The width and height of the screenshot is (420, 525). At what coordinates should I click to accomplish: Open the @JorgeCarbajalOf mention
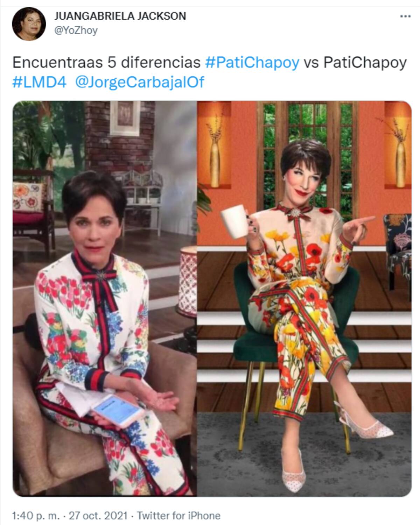(x=140, y=83)
